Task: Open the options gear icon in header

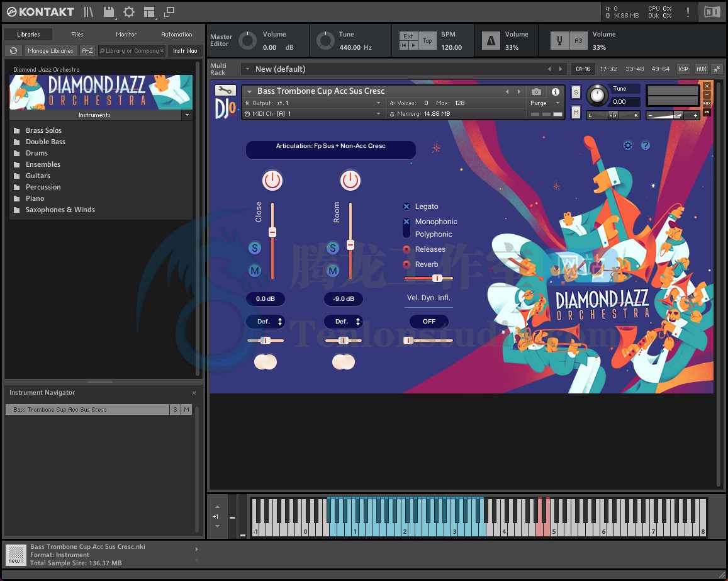Action: pyautogui.click(x=129, y=12)
